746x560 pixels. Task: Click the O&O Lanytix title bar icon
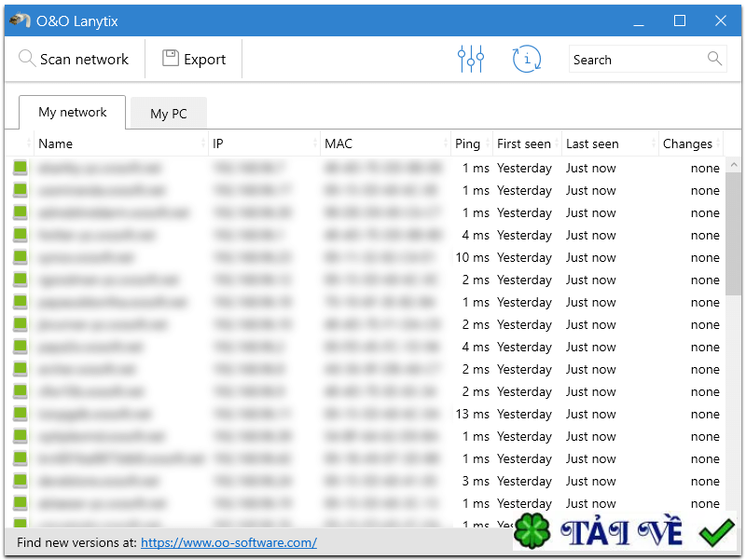pyautogui.click(x=20, y=20)
